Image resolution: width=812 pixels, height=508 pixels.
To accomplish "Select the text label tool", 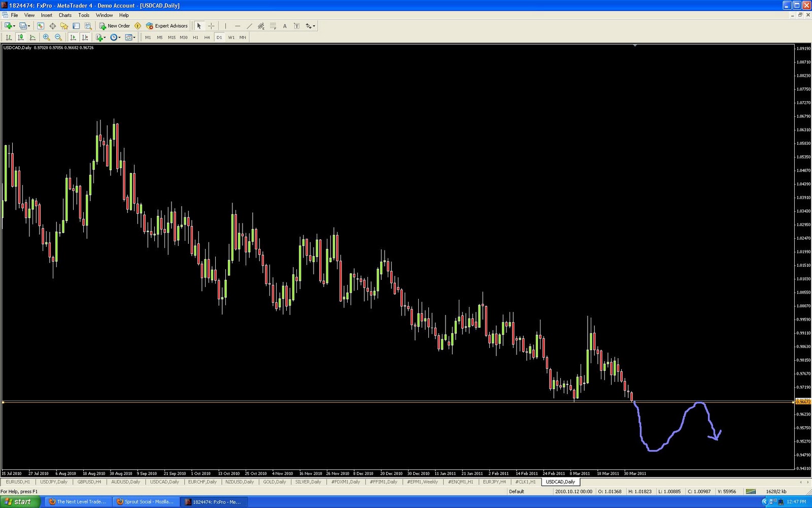I will click(x=296, y=26).
